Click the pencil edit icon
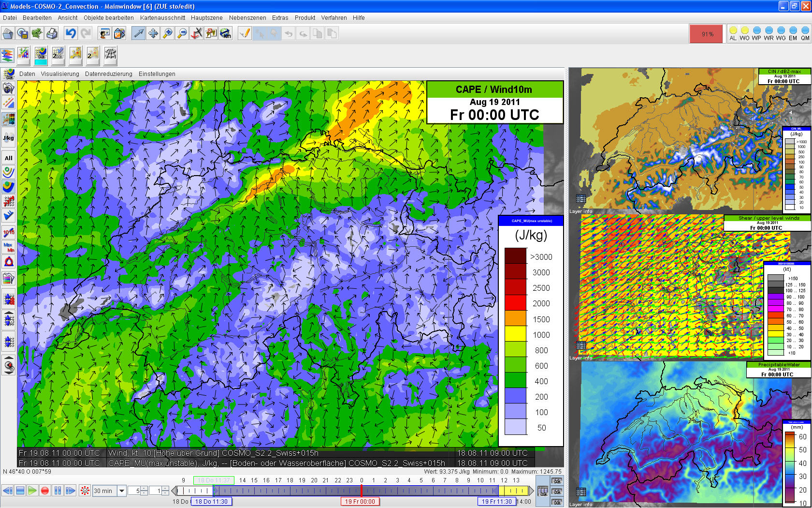Image resolution: width=812 pixels, height=508 pixels. point(245,33)
